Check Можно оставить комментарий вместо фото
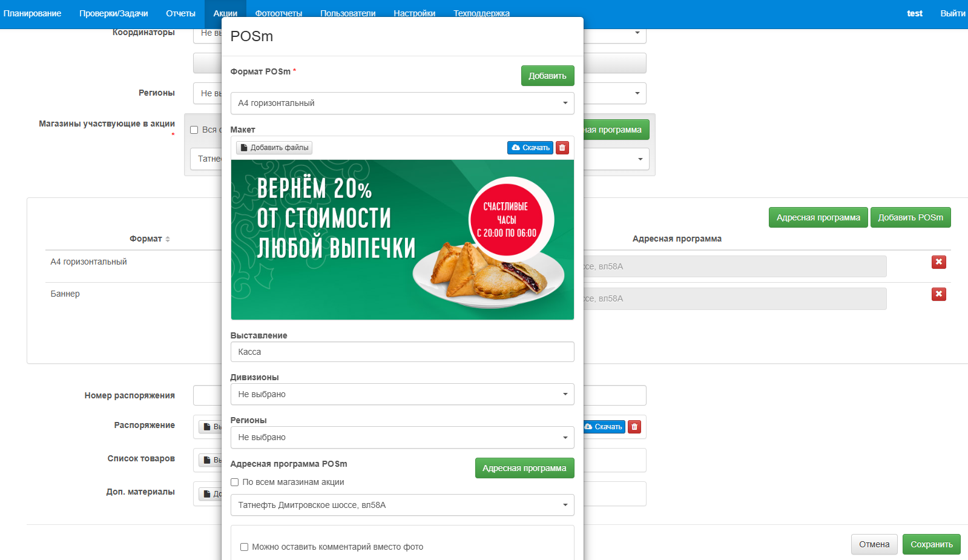 (245, 547)
